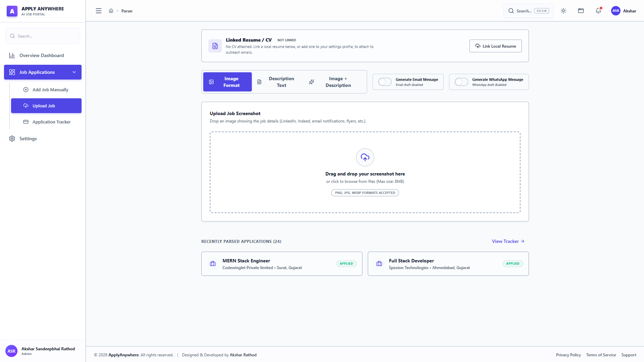The height and width of the screenshot is (362, 644).
Task: Click the Settings gear icon in sidebar
Action: 12,139
